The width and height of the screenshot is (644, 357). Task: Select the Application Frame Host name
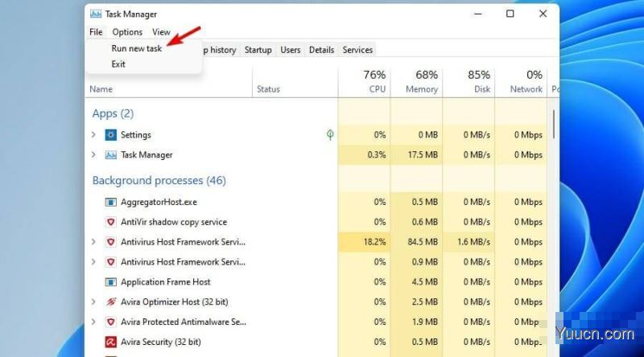point(166,282)
